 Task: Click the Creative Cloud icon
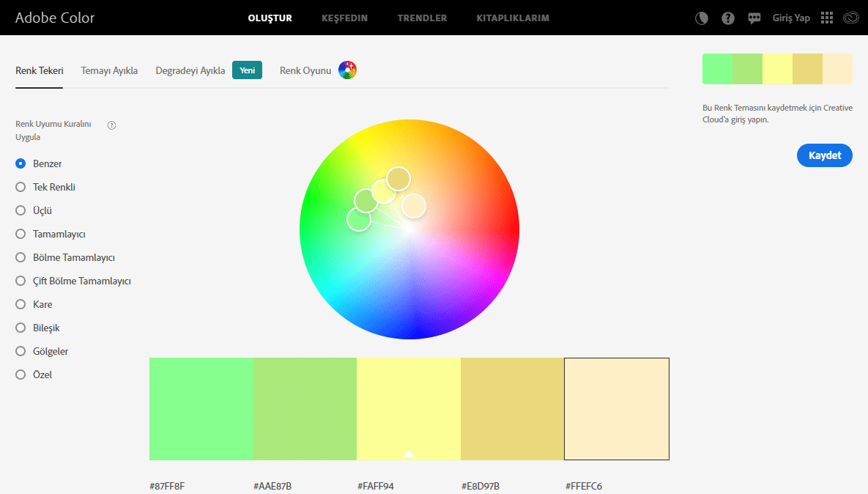[850, 18]
